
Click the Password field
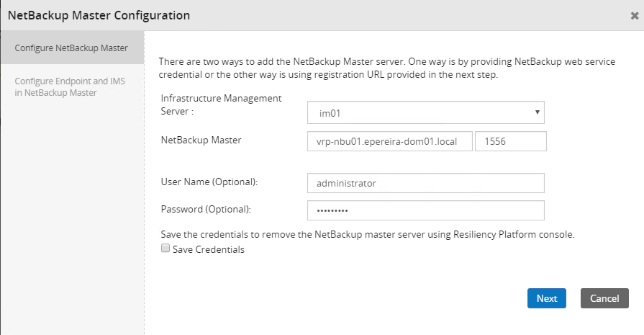(x=425, y=210)
